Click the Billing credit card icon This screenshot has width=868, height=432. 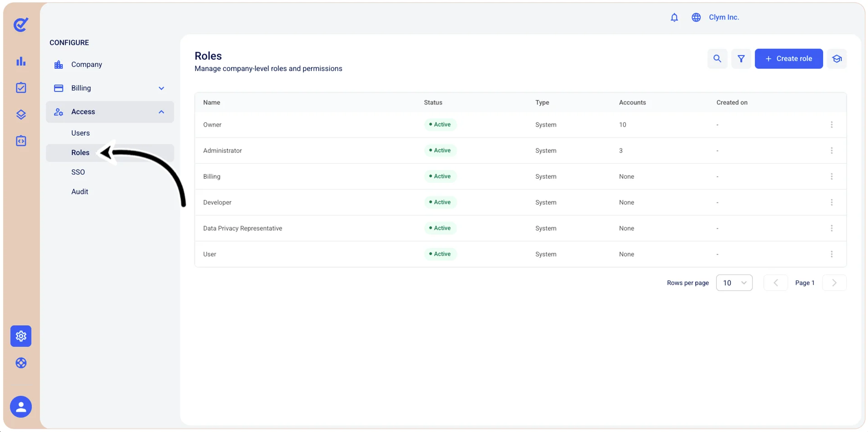(58, 88)
